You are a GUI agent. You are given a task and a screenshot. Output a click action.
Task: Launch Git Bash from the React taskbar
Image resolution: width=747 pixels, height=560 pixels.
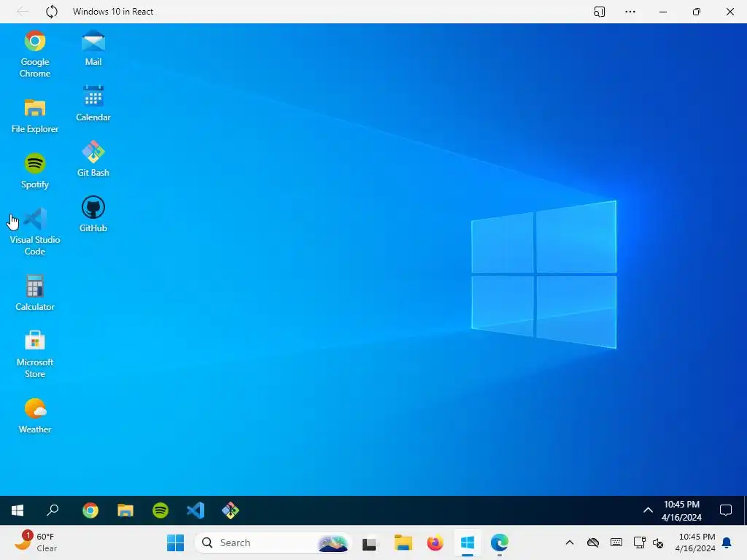click(231, 510)
